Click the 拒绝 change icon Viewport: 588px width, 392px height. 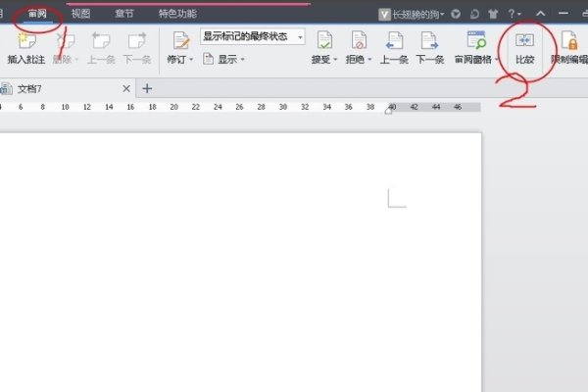point(359,40)
